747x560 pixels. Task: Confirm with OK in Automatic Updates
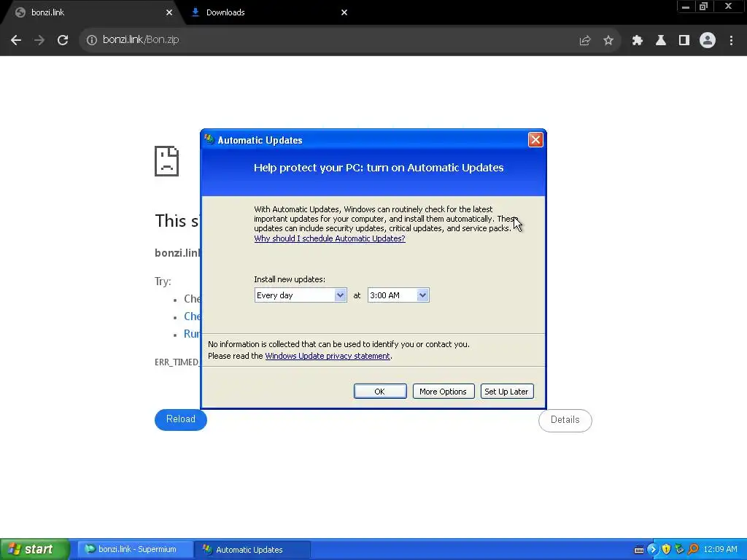pyautogui.click(x=379, y=392)
